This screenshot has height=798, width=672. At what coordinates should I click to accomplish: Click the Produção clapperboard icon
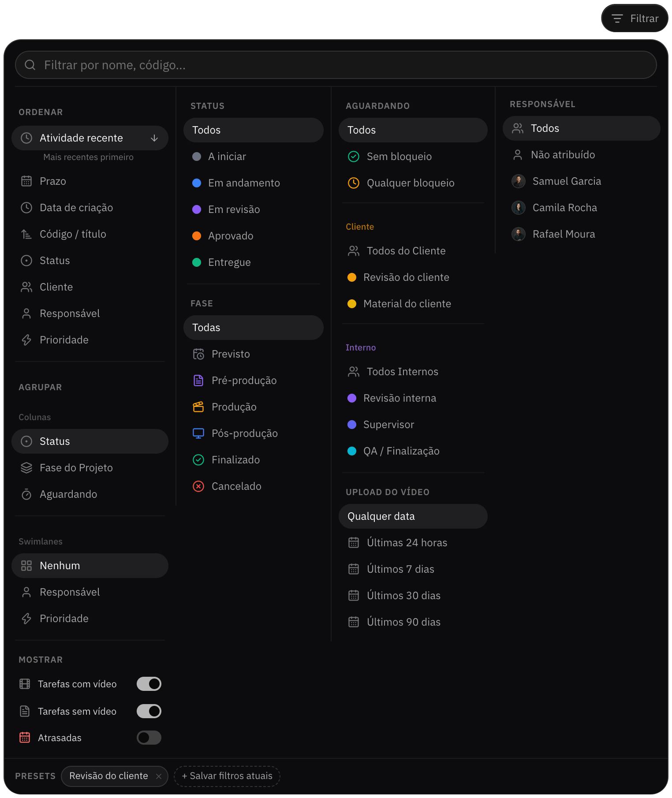pyautogui.click(x=198, y=407)
